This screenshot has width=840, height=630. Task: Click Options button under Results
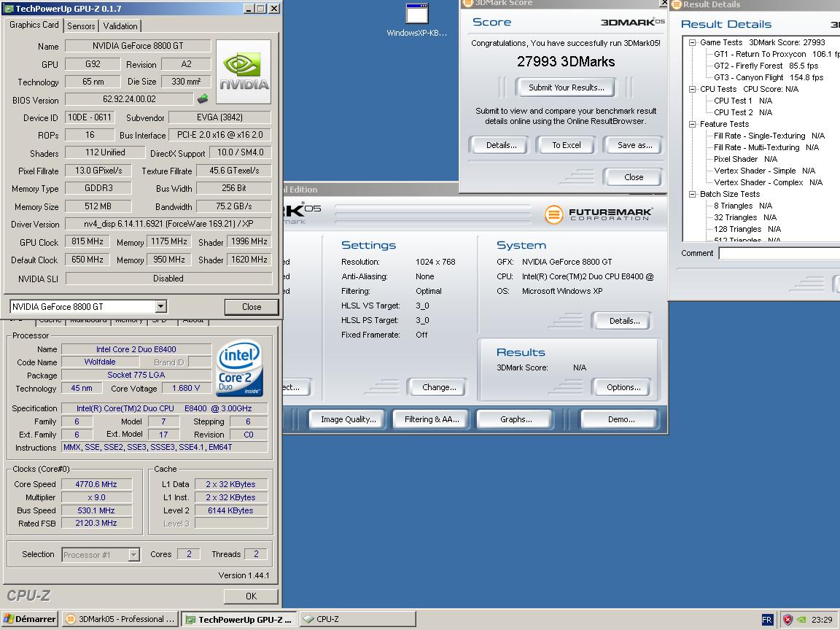623,386
